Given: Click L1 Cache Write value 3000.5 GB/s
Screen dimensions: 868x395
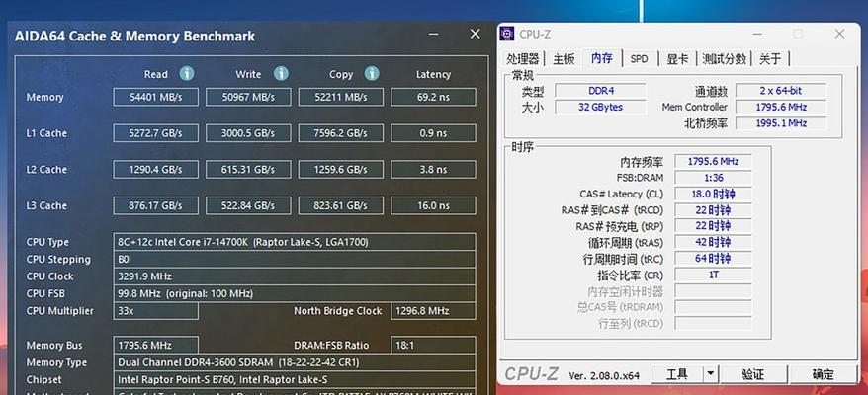Looking at the screenshot, I should pos(248,133).
